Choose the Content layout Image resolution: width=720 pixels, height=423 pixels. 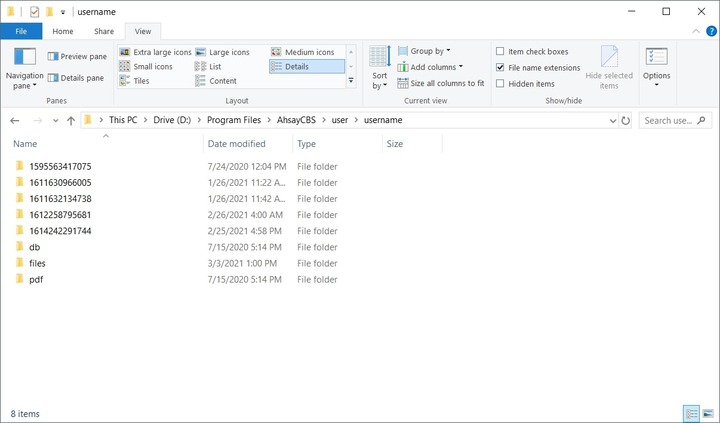coord(216,81)
